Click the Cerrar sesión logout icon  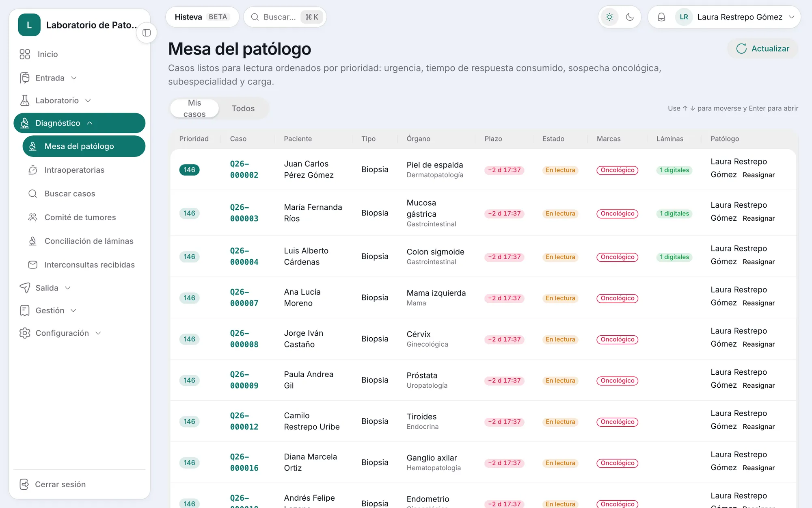(24, 484)
